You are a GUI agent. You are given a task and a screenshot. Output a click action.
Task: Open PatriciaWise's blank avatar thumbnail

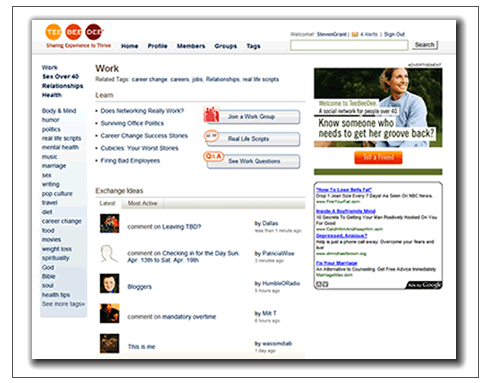coord(109,253)
